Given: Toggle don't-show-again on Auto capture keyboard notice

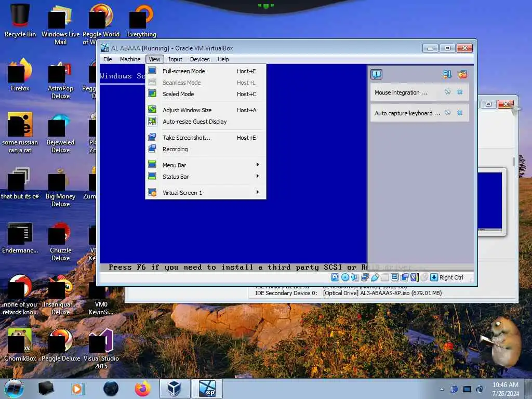Looking at the screenshot, I should 447,113.
